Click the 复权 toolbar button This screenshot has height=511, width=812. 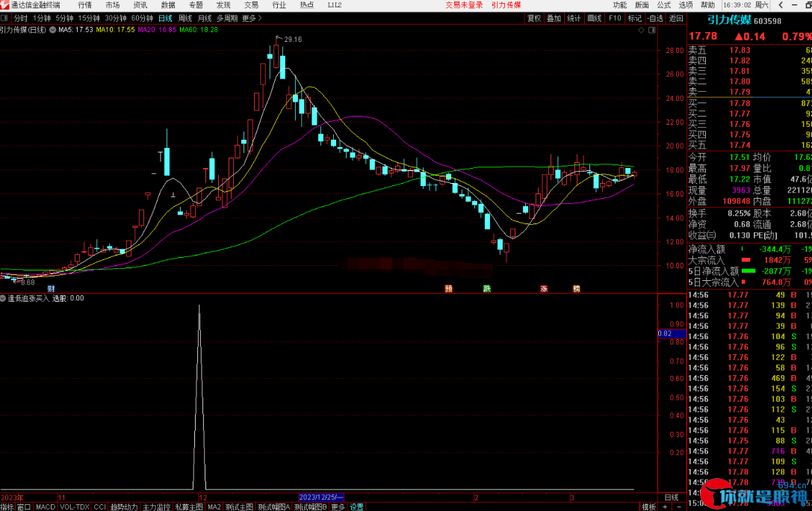(x=534, y=18)
